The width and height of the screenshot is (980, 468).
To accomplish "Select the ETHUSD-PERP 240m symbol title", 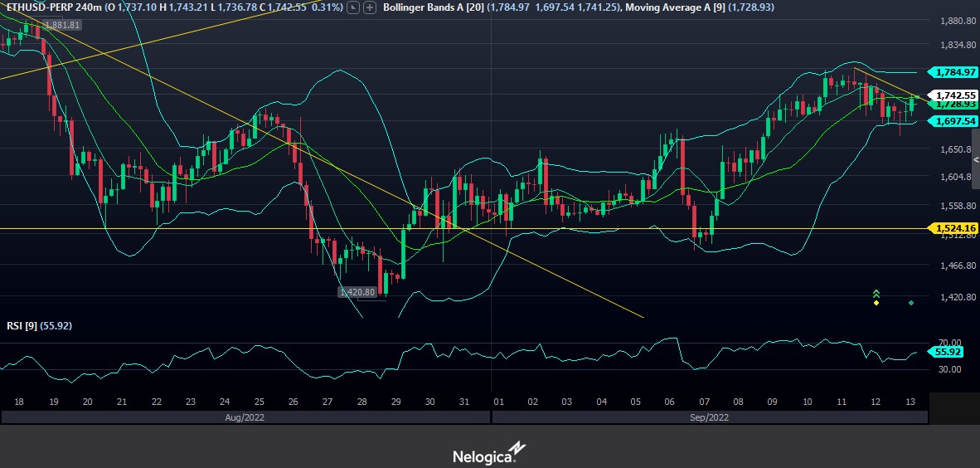I will [53, 7].
